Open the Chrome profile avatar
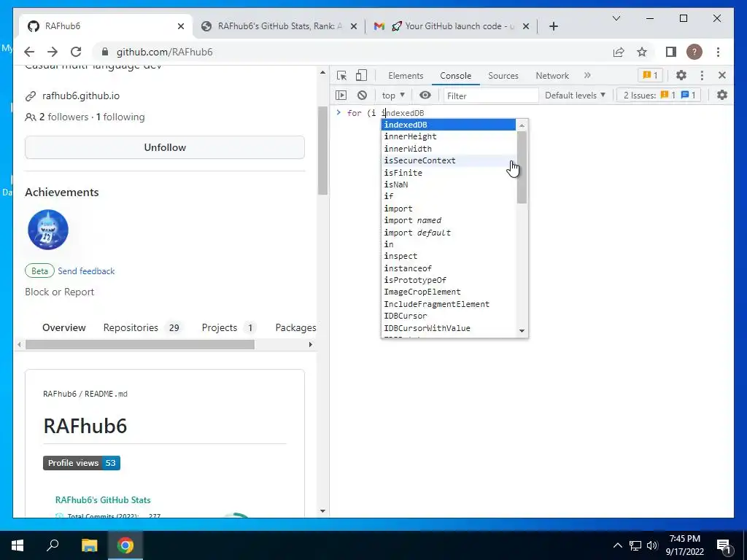747x560 pixels. [694, 52]
